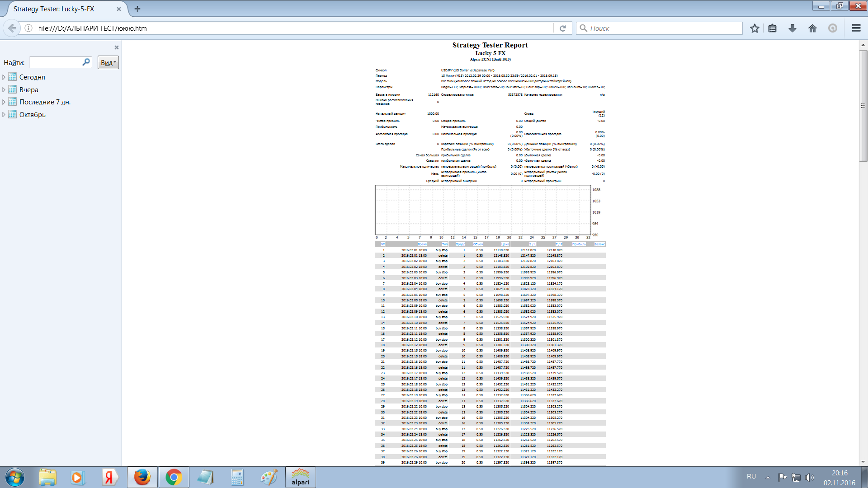Open the notepad taskbar icon
Viewport: 868px width, 488px height.
pos(205,477)
